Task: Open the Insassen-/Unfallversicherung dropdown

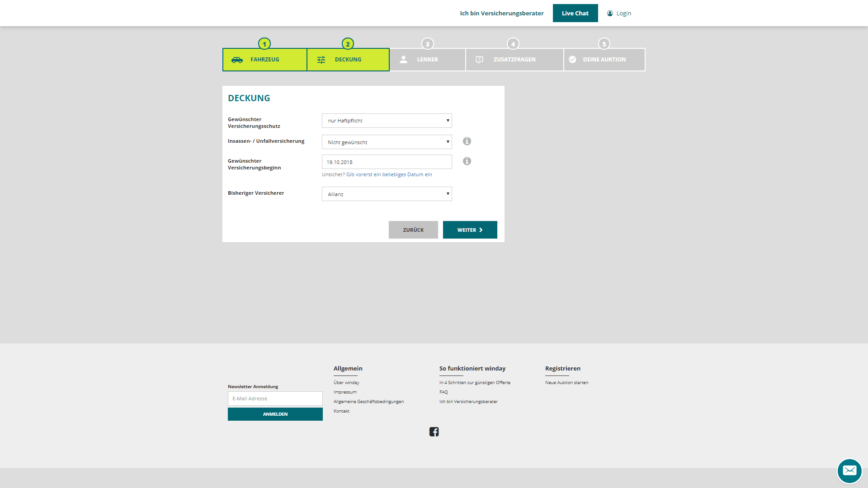Action: pyautogui.click(x=387, y=142)
